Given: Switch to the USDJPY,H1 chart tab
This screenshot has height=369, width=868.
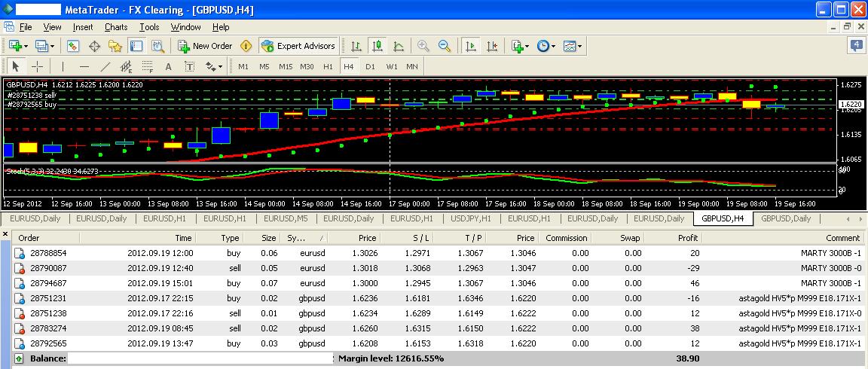Looking at the screenshot, I should [471, 218].
